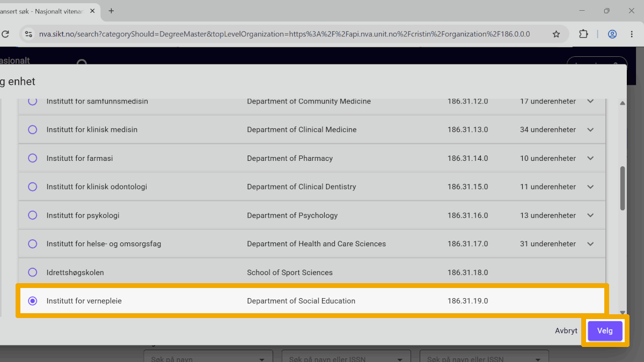The width and height of the screenshot is (644, 362).
Task: Confirm selection with the Velg button
Action: click(x=605, y=331)
